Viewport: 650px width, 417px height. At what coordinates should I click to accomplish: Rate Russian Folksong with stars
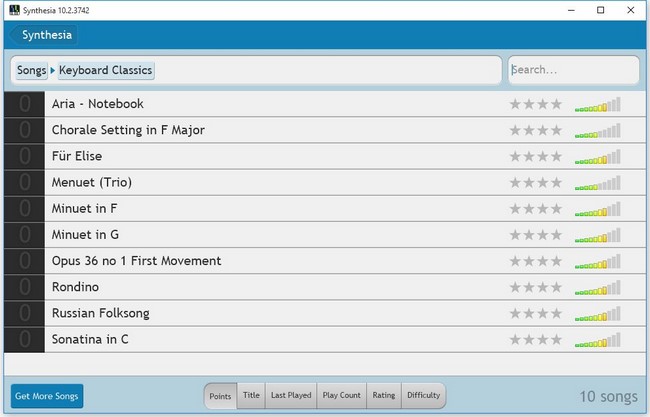click(536, 313)
